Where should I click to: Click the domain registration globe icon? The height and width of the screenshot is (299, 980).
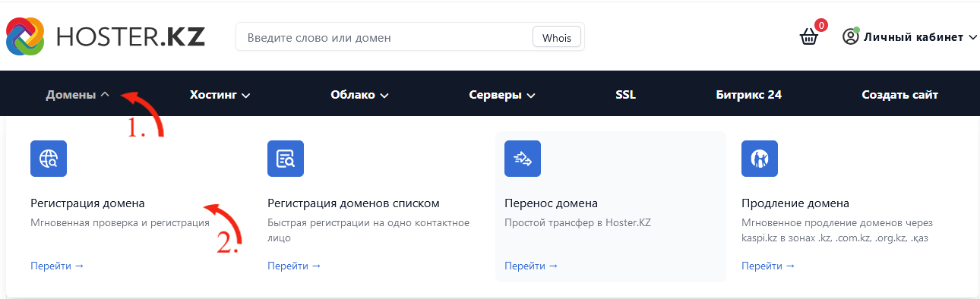pyautogui.click(x=49, y=159)
